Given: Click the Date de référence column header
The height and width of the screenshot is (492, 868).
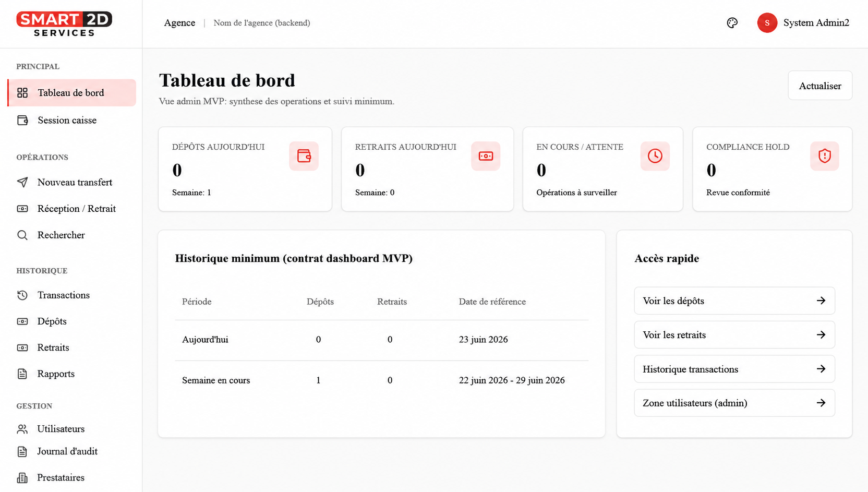Looking at the screenshot, I should click(492, 302).
